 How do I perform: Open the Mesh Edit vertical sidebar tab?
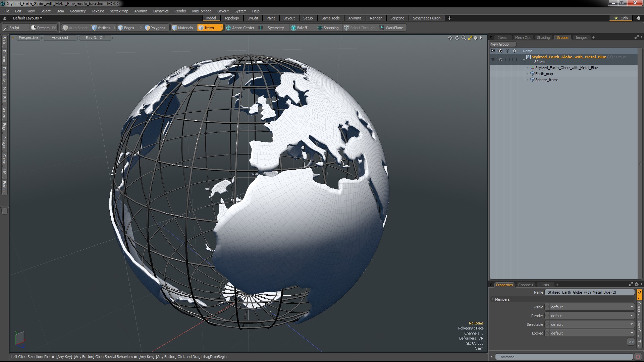[x=4, y=95]
